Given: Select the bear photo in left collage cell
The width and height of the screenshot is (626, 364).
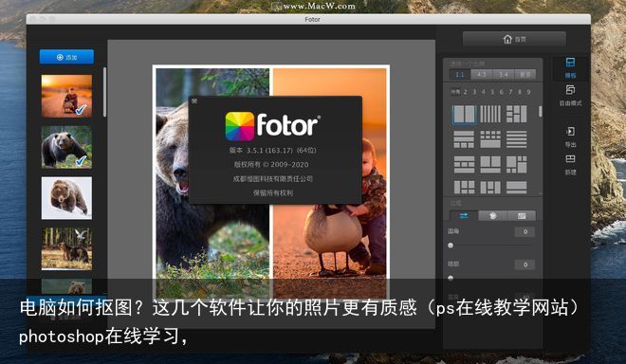Looking at the screenshot, I should click(212, 182).
